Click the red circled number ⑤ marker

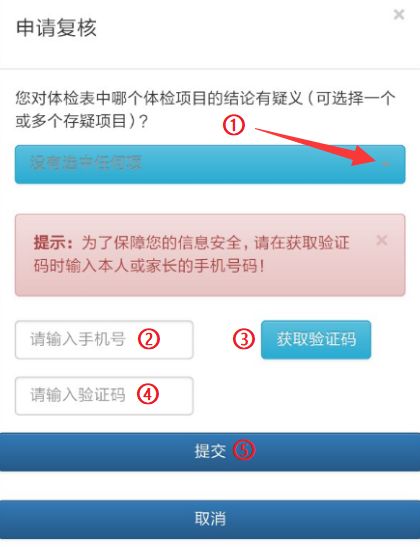pyautogui.click(x=244, y=450)
